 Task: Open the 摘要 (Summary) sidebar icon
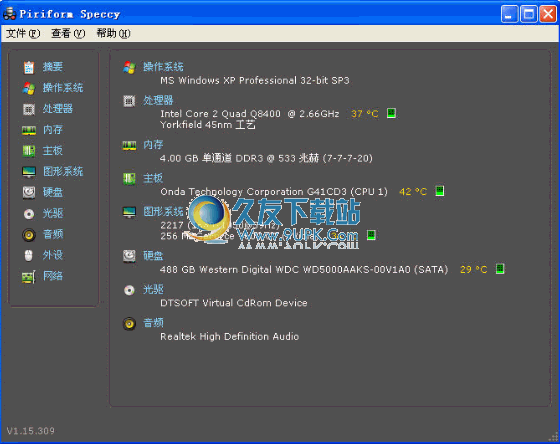point(29,67)
